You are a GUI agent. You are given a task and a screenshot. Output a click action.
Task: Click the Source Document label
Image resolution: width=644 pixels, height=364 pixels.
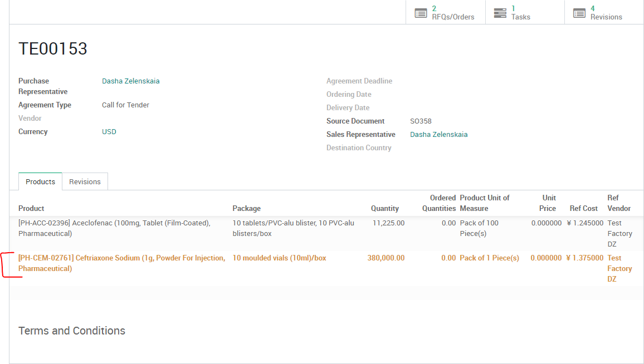(x=355, y=121)
